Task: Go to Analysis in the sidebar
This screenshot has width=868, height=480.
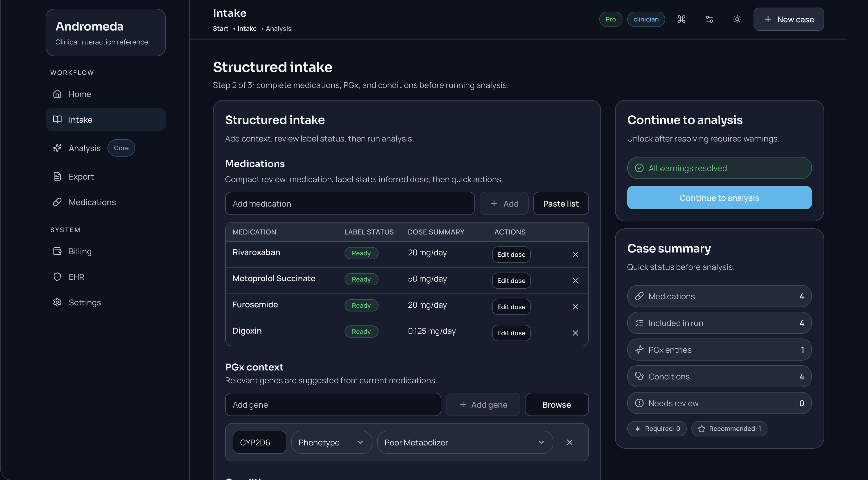Action: pyautogui.click(x=84, y=148)
